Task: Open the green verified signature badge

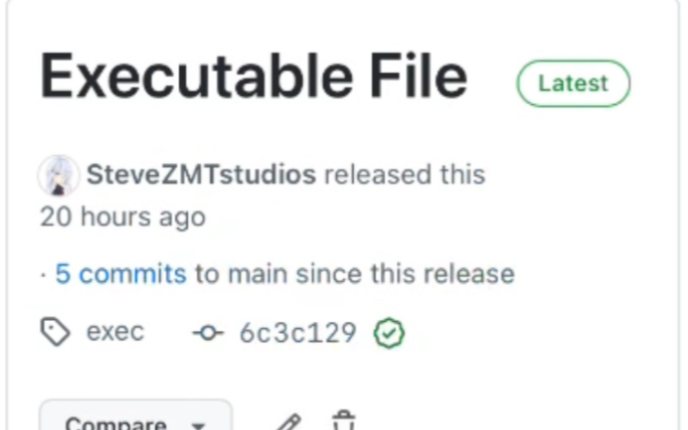Action: pos(389,333)
